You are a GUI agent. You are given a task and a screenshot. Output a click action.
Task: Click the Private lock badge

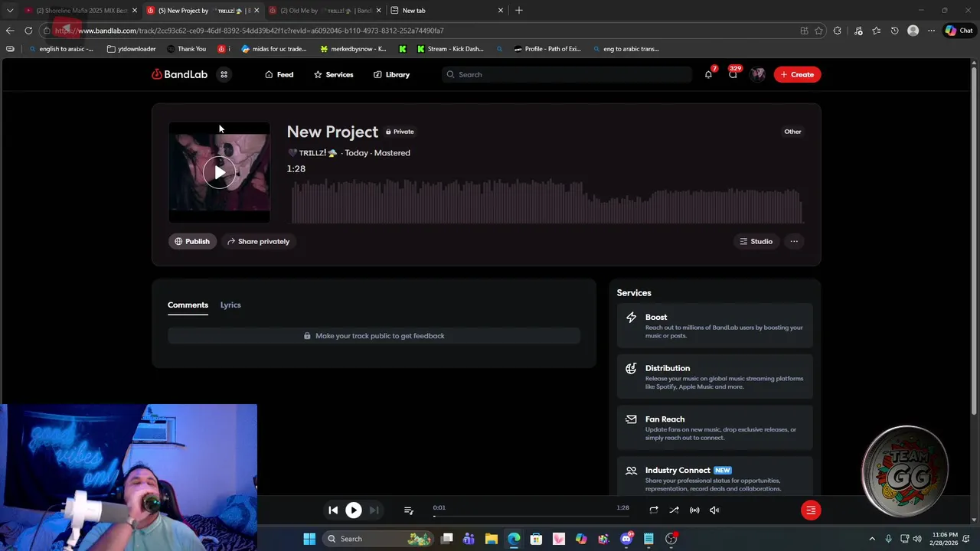400,132
